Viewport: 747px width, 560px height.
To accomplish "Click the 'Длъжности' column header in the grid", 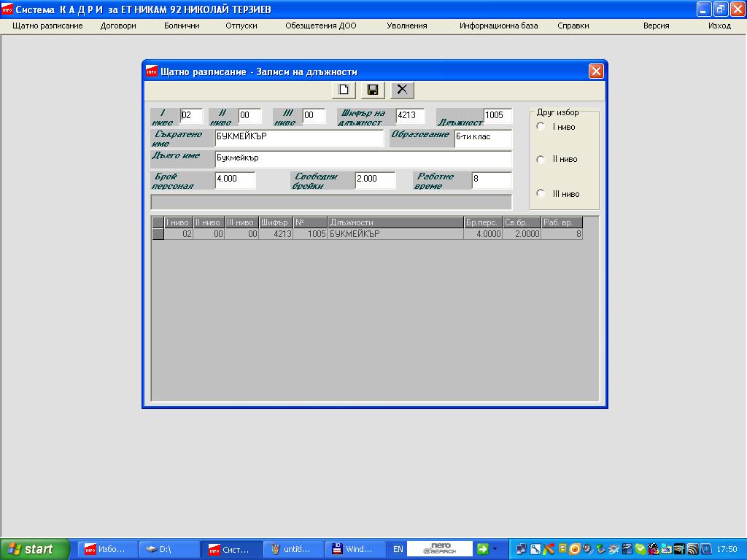I will pos(395,222).
